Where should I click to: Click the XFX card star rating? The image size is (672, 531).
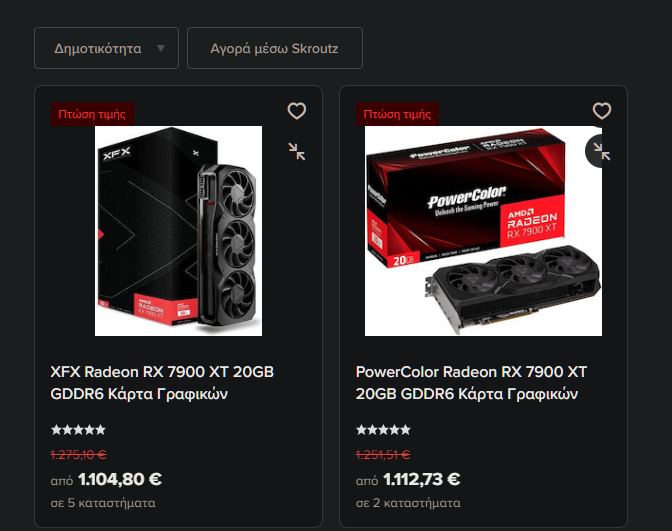78,430
